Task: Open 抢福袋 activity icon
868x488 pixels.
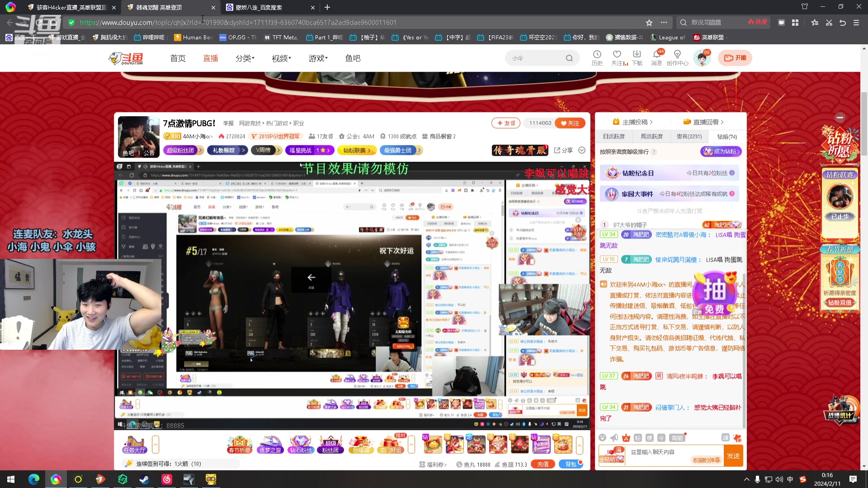Action: pos(361,445)
